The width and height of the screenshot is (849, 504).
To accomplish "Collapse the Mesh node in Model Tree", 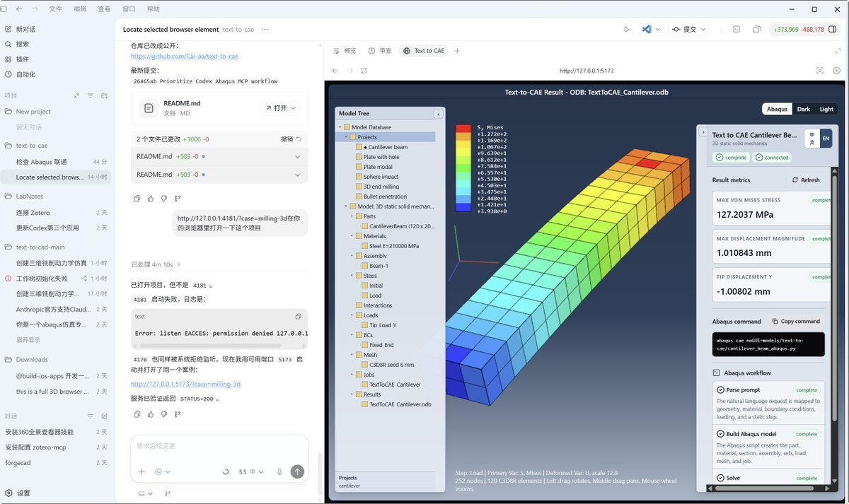I will [352, 355].
